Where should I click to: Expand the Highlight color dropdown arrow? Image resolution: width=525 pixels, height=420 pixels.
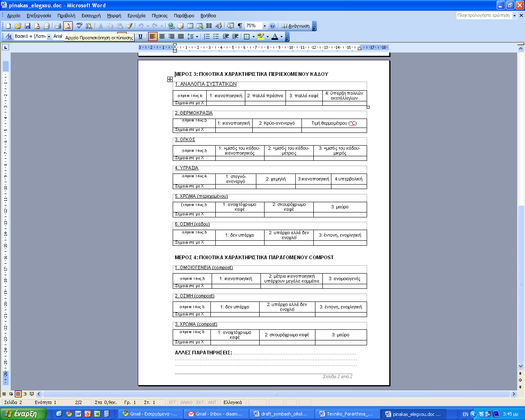[x=267, y=37]
